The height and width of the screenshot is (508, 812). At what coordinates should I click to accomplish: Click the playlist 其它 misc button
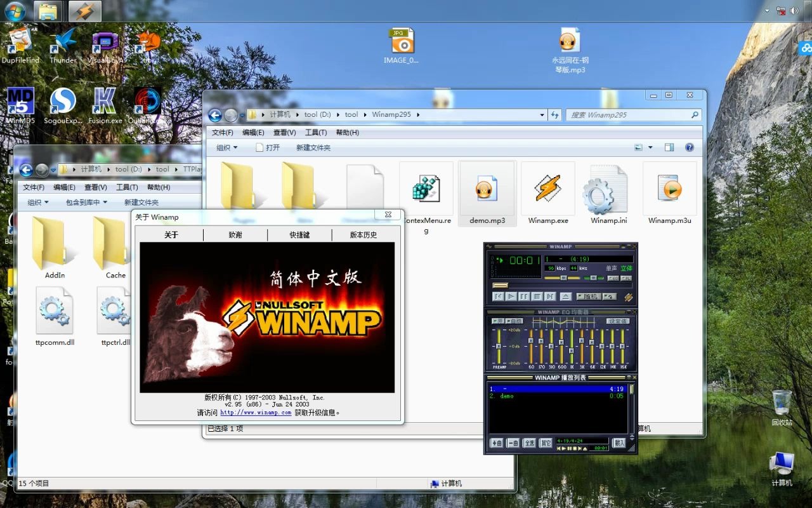coord(546,443)
